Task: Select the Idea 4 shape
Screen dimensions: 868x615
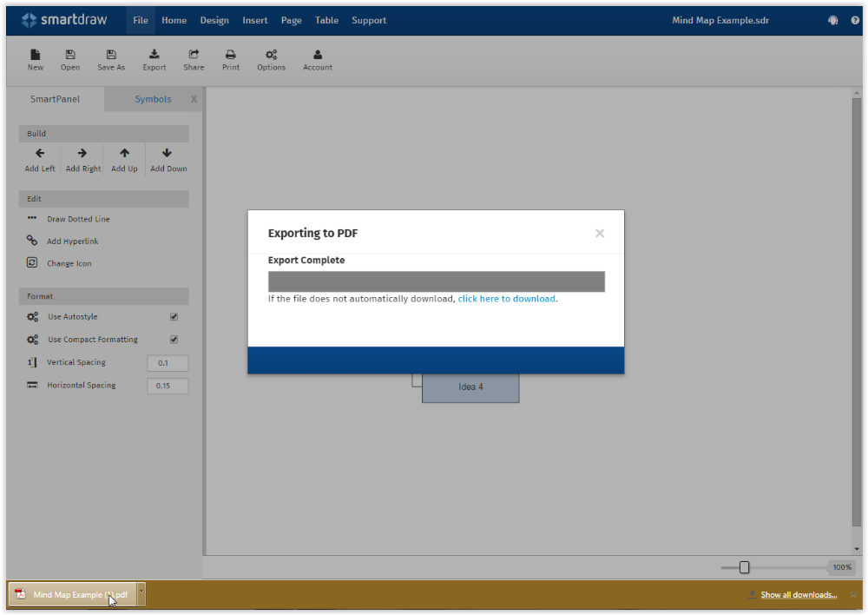Action: [470, 387]
